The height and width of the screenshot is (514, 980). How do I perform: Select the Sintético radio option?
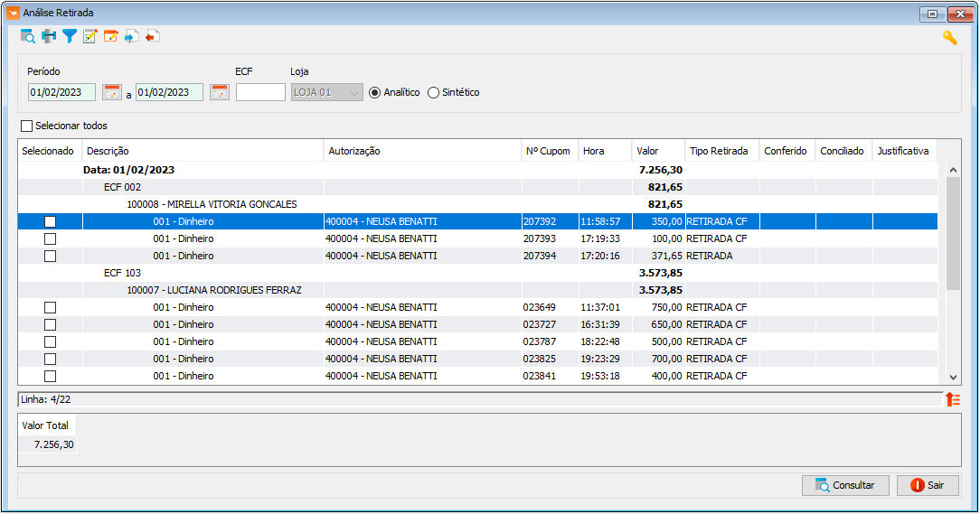pyautogui.click(x=434, y=92)
